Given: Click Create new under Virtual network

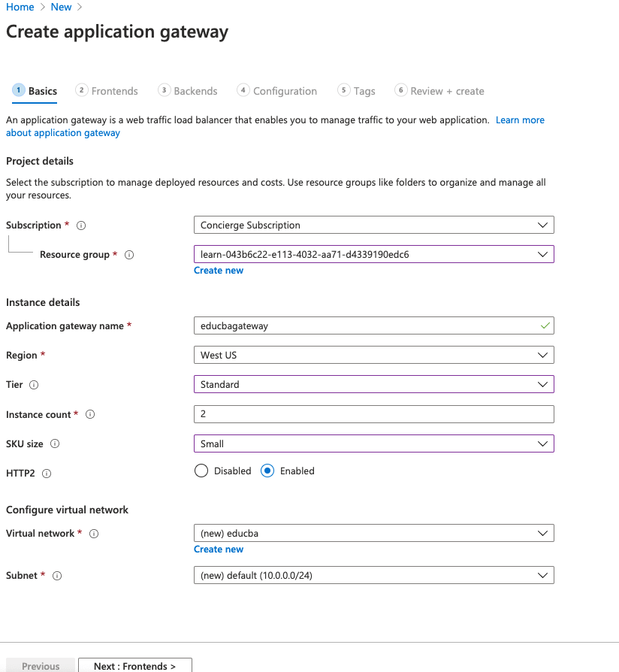Looking at the screenshot, I should (219, 549).
